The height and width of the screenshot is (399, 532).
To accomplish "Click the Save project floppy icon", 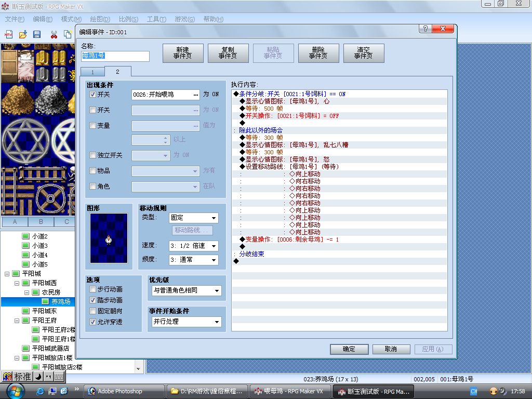I will pos(37,34).
